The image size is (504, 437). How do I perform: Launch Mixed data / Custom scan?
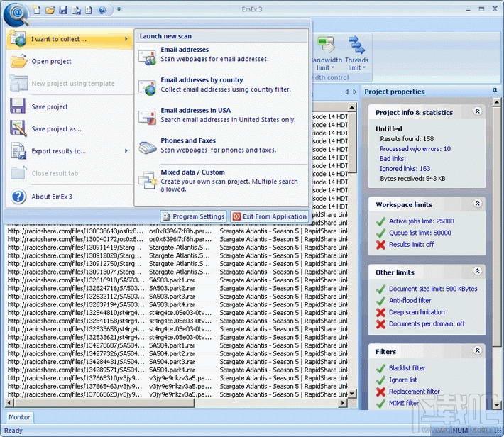pyautogui.click(x=221, y=180)
